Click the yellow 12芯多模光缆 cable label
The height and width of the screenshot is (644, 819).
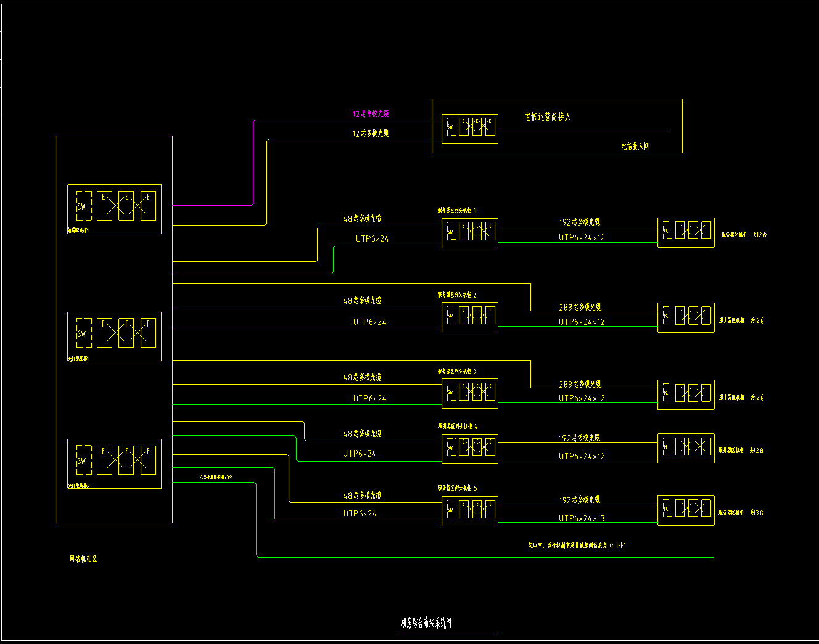click(x=370, y=133)
